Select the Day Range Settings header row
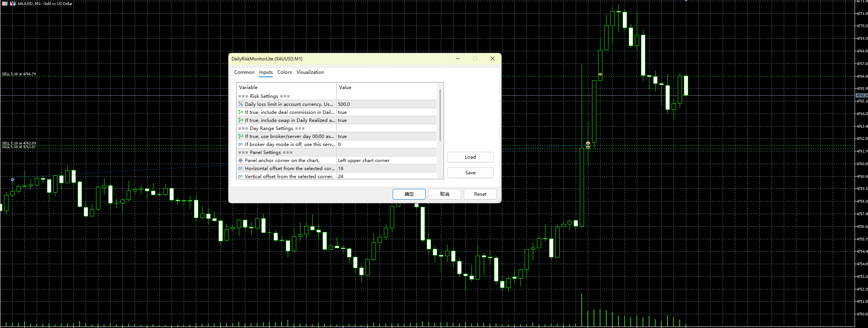 337,128
